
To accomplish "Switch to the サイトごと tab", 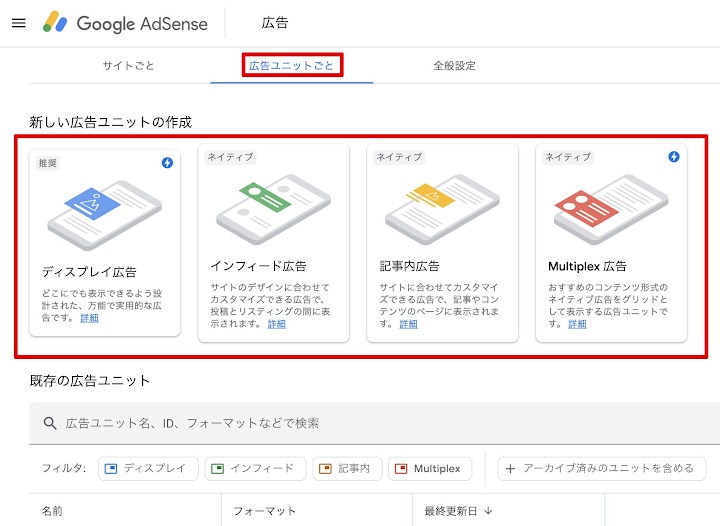I will tap(129, 66).
